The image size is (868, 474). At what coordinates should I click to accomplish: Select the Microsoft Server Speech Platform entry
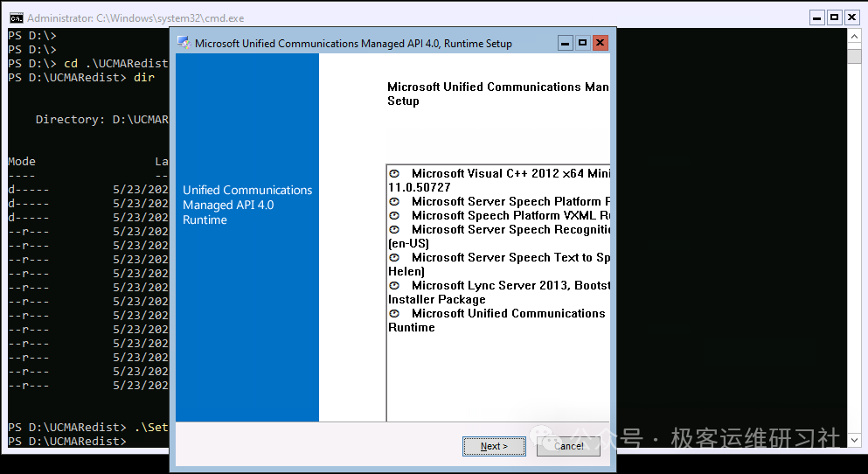pos(498,201)
